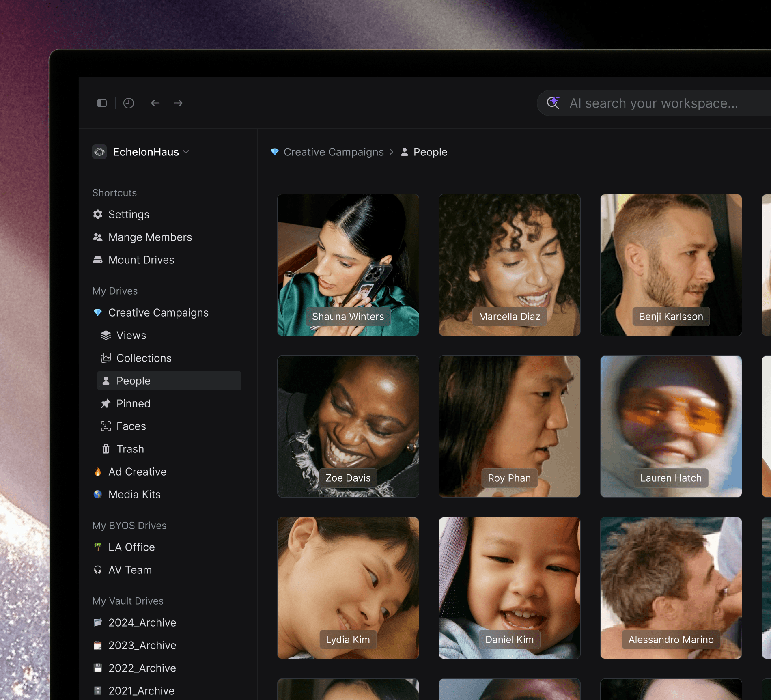Click the Collections image icon

[x=106, y=358]
